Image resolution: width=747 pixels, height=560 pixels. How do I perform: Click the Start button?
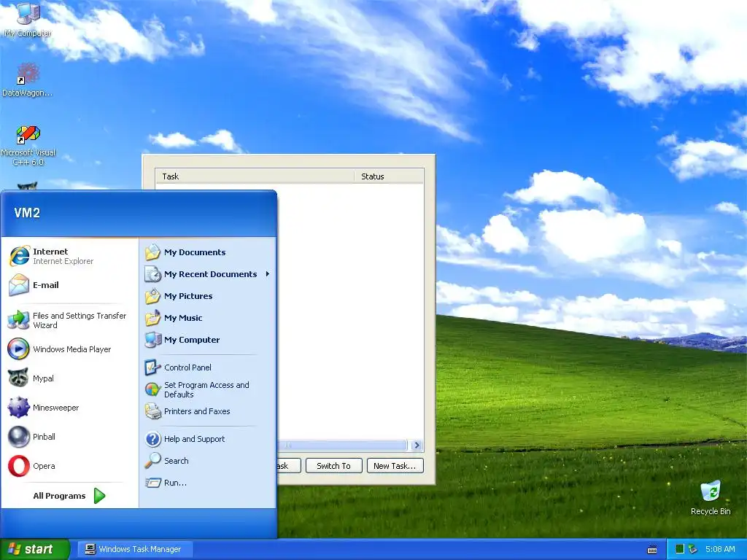tap(35, 549)
